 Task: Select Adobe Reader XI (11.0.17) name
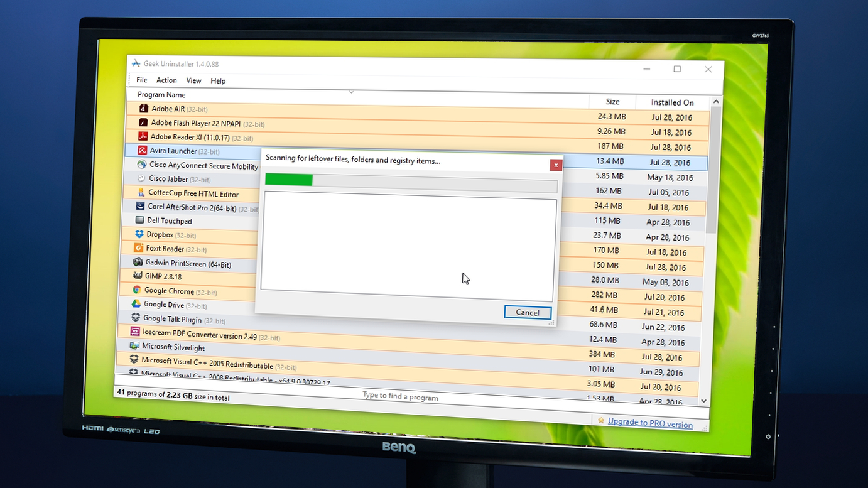tap(190, 137)
